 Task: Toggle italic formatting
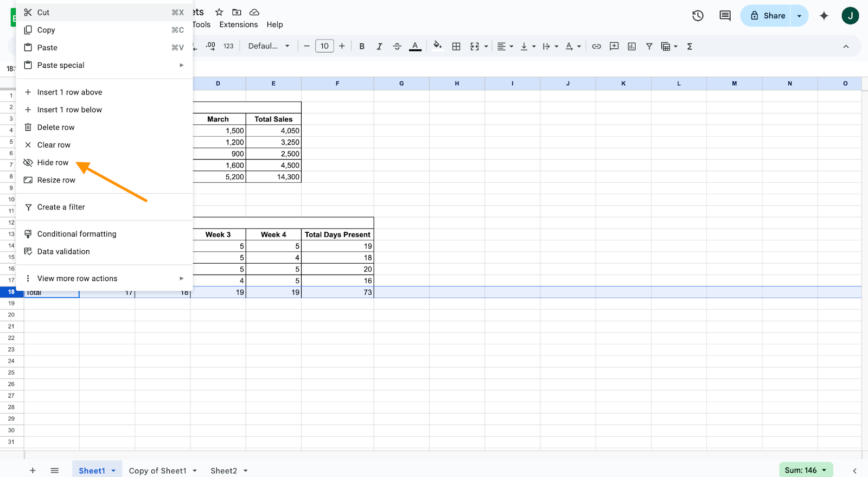(379, 46)
